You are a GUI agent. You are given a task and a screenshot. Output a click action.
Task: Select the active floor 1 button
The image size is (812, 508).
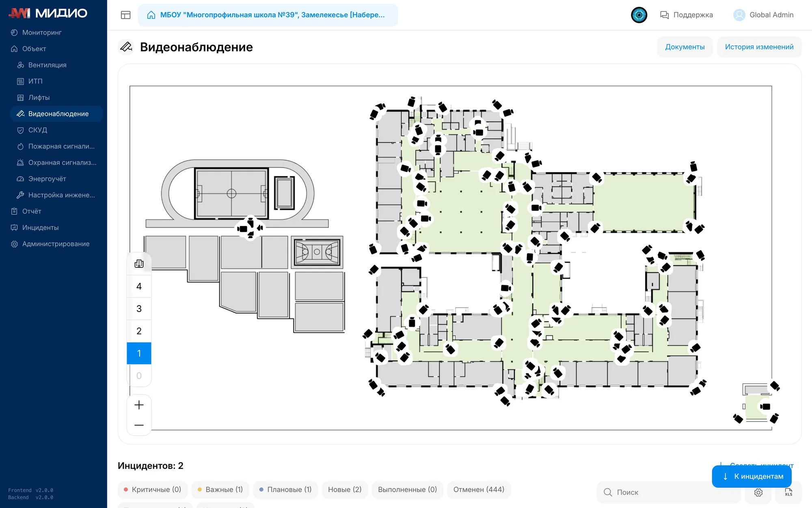tap(139, 354)
